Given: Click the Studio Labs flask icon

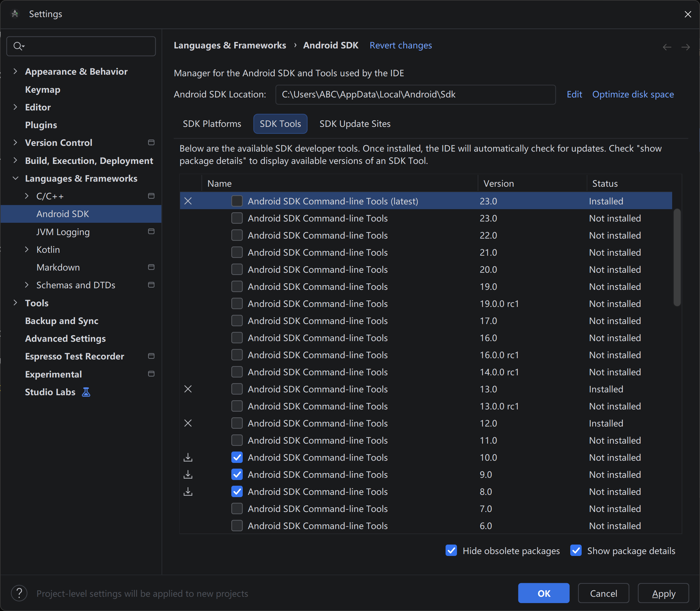Looking at the screenshot, I should [x=86, y=392].
